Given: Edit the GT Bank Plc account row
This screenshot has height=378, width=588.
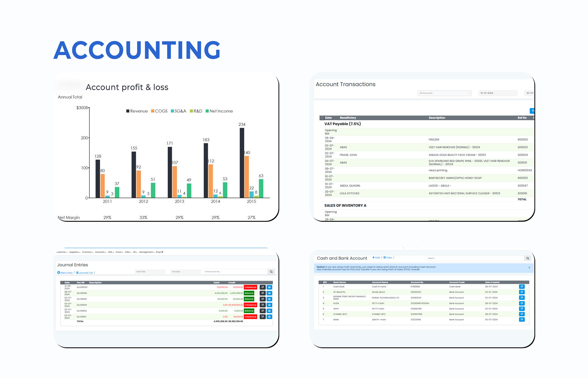Looking at the screenshot, I should (522, 292).
